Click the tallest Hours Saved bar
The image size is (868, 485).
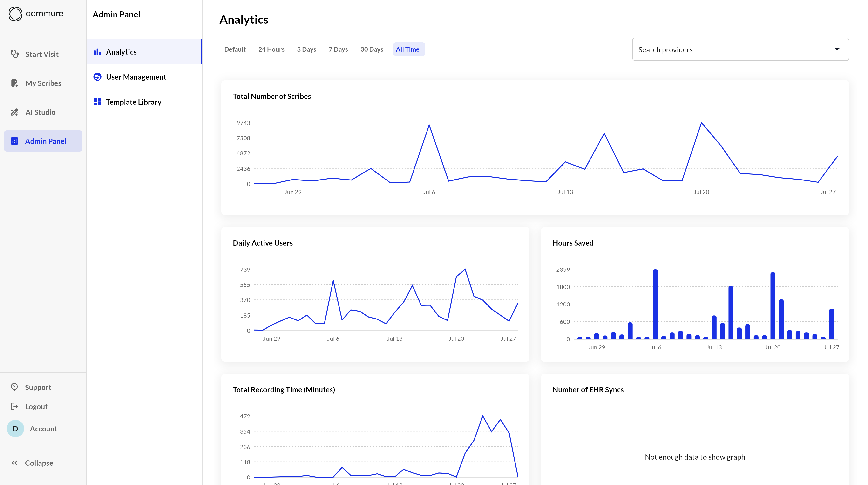(x=655, y=304)
